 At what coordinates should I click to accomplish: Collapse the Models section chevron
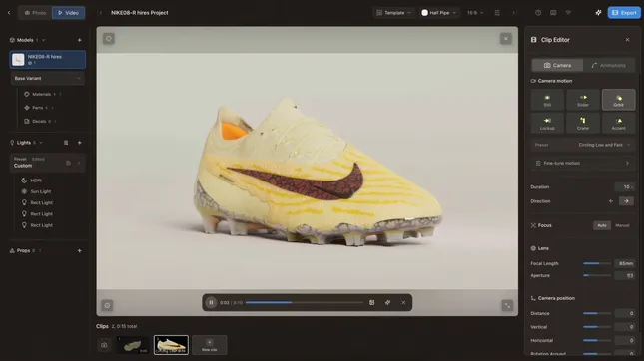44,40
